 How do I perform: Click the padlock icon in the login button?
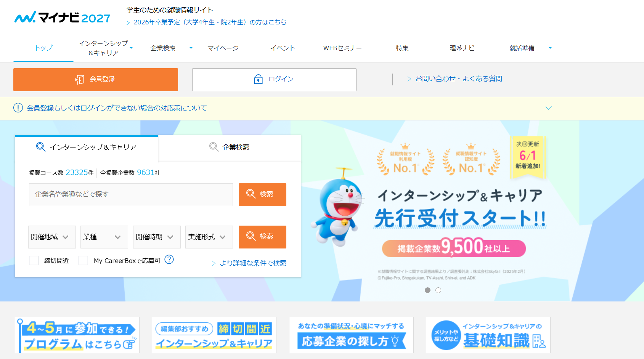pos(258,79)
